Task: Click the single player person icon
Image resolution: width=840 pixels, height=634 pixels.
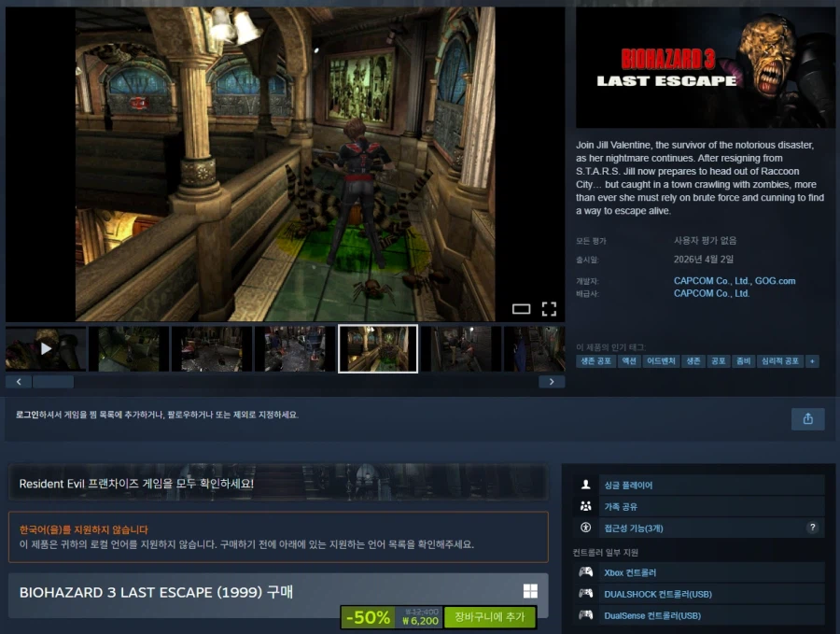Action: click(585, 486)
